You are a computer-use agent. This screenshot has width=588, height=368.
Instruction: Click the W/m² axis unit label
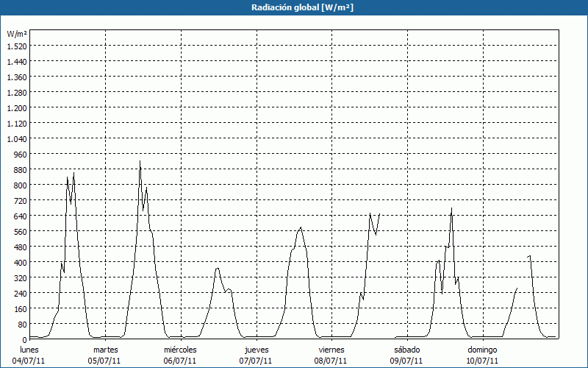(17, 34)
